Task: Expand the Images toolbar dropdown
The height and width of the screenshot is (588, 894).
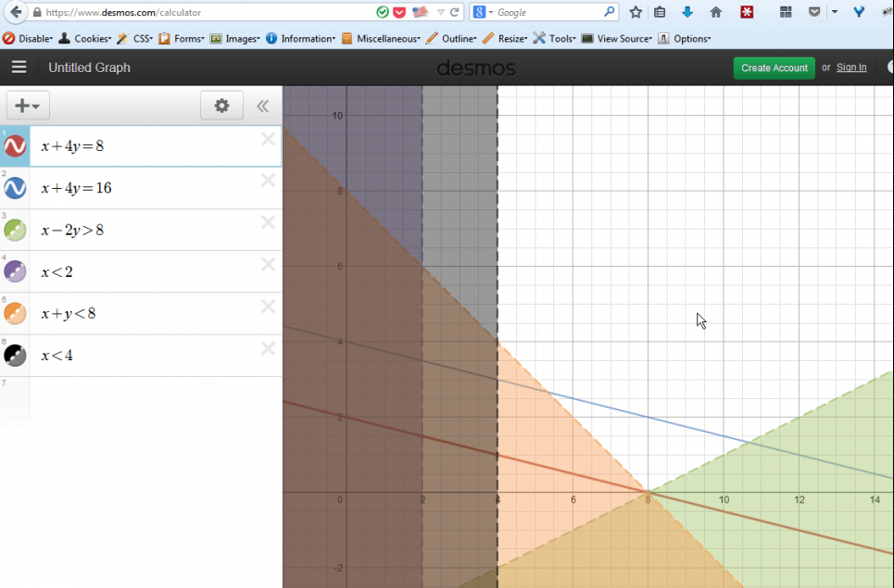Action: coord(241,39)
